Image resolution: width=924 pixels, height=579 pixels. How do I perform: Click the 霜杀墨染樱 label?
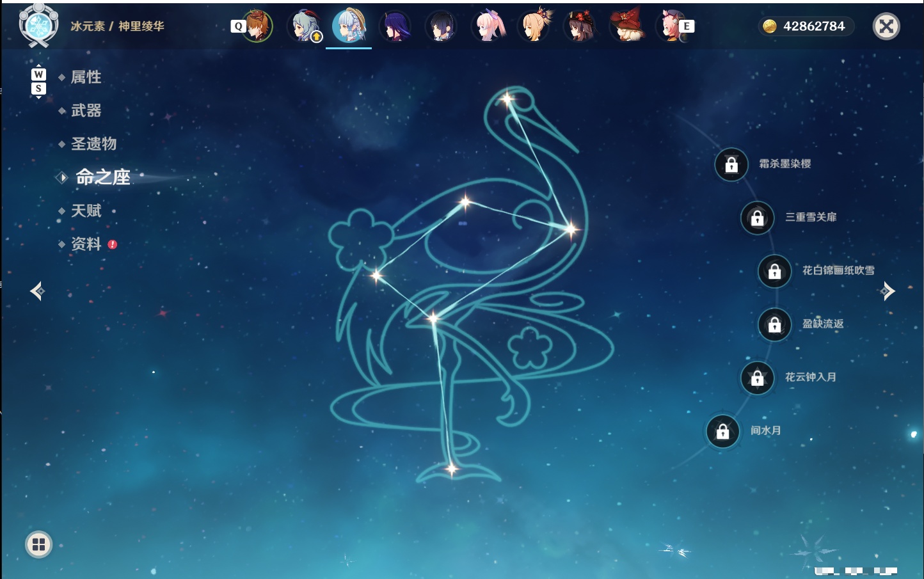(785, 164)
